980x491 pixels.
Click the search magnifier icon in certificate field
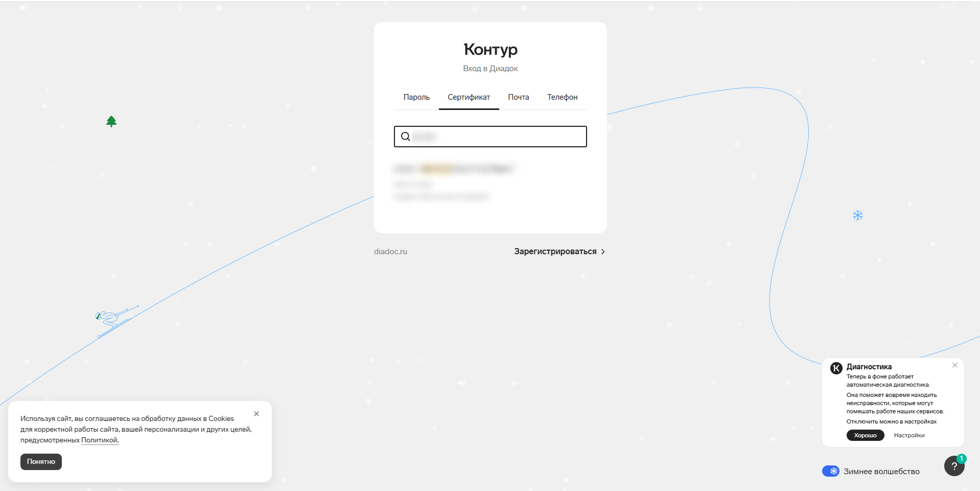pos(405,137)
